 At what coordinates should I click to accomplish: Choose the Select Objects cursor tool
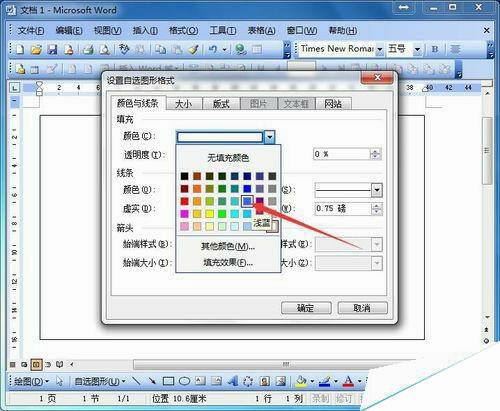click(x=60, y=381)
